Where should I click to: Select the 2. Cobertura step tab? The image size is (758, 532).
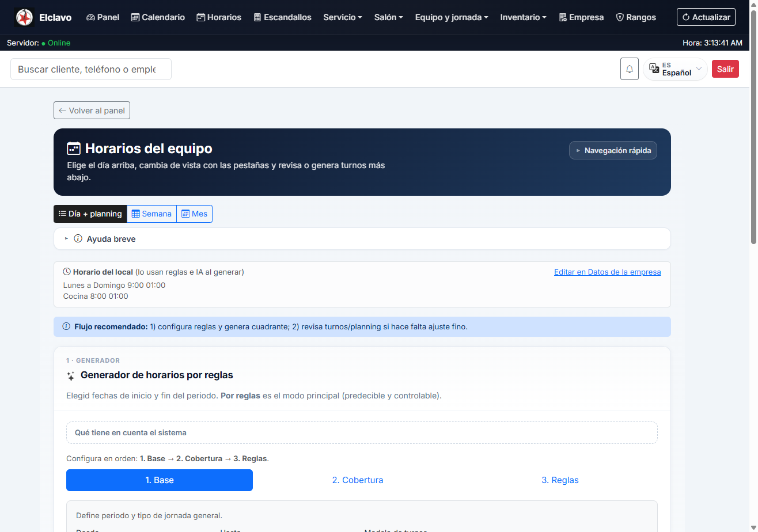[x=358, y=480]
